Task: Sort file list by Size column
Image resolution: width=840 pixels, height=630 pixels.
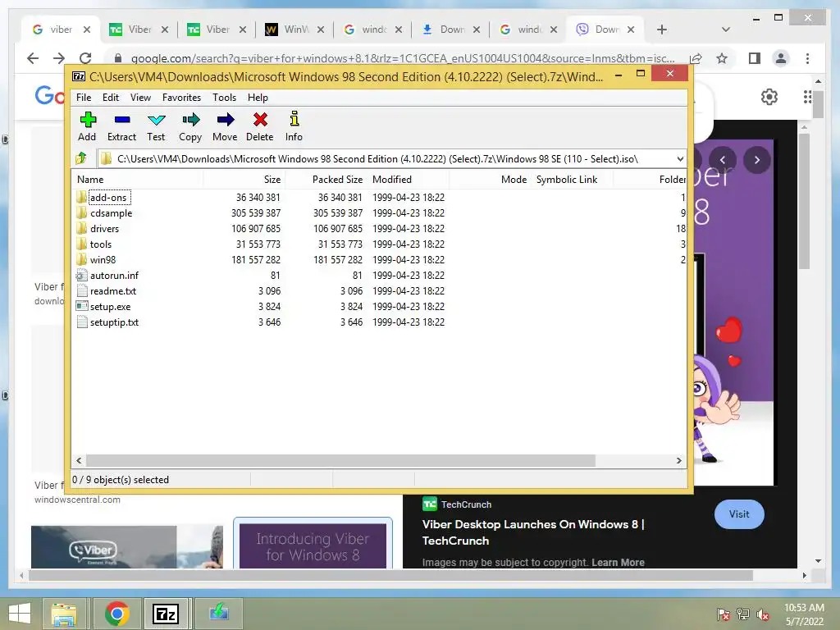Action: tap(243, 180)
